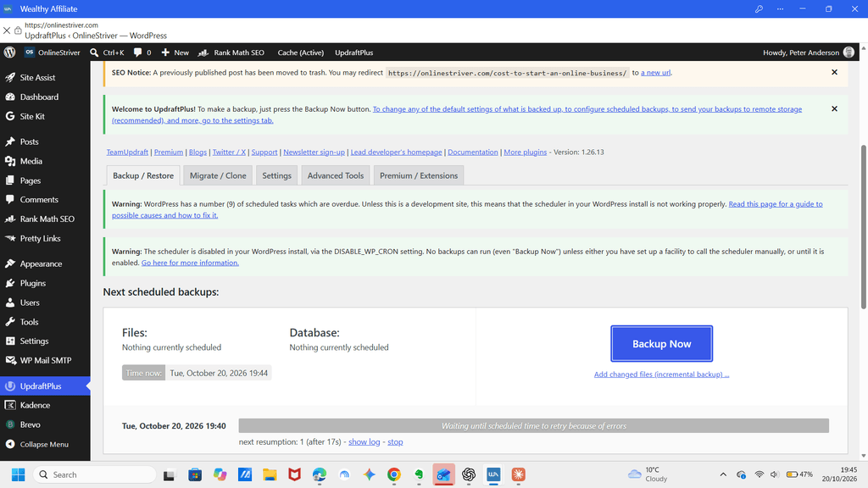Click the show log link
This screenshot has height=488, width=868.
coord(364,441)
